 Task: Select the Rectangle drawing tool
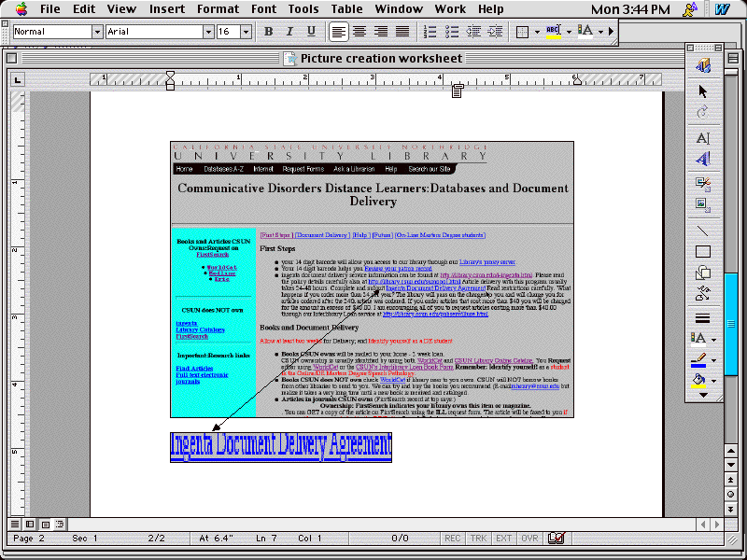[703, 251]
